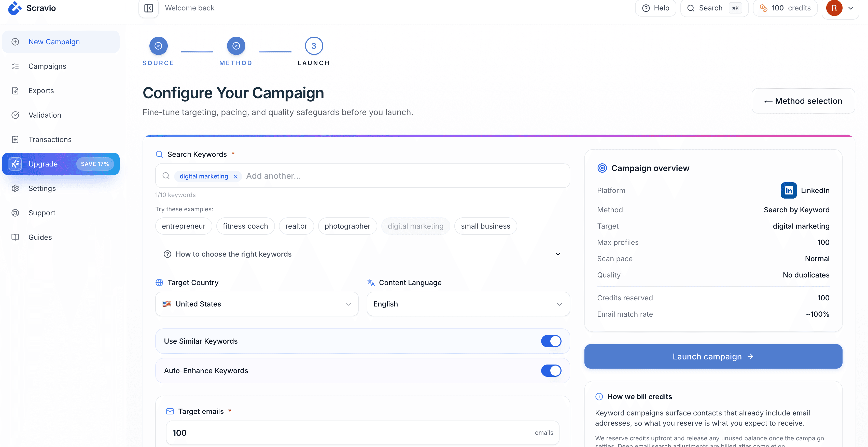Click the Search by Keyword method value
The width and height of the screenshot is (868, 447).
click(796, 210)
